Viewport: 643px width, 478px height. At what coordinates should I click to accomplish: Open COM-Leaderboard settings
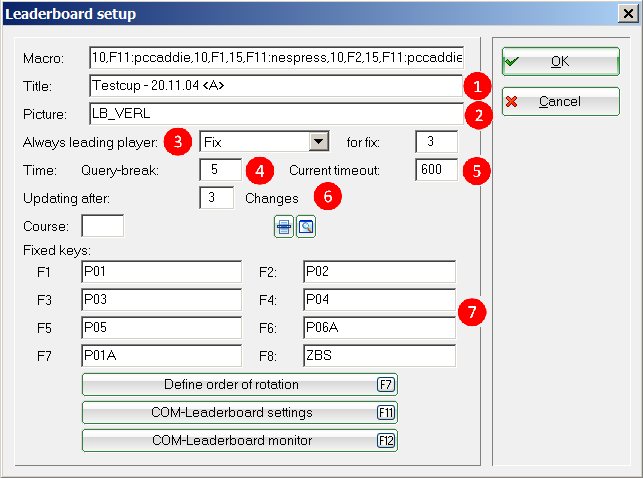(239, 413)
